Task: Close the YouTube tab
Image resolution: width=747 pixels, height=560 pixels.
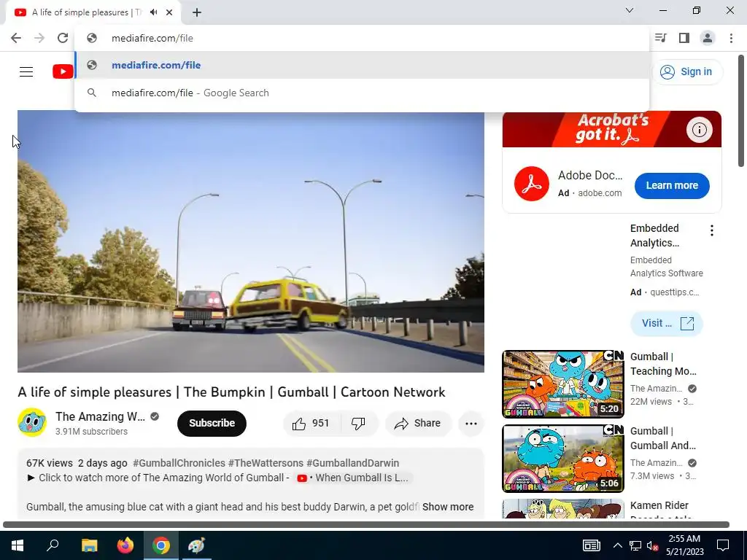Action: pyautogui.click(x=169, y=12)
